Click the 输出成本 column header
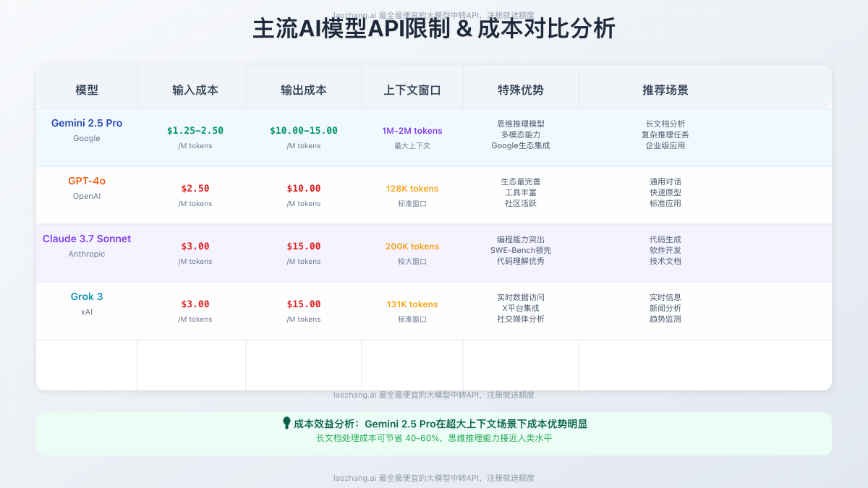868x488 pixels. (304, 90)
